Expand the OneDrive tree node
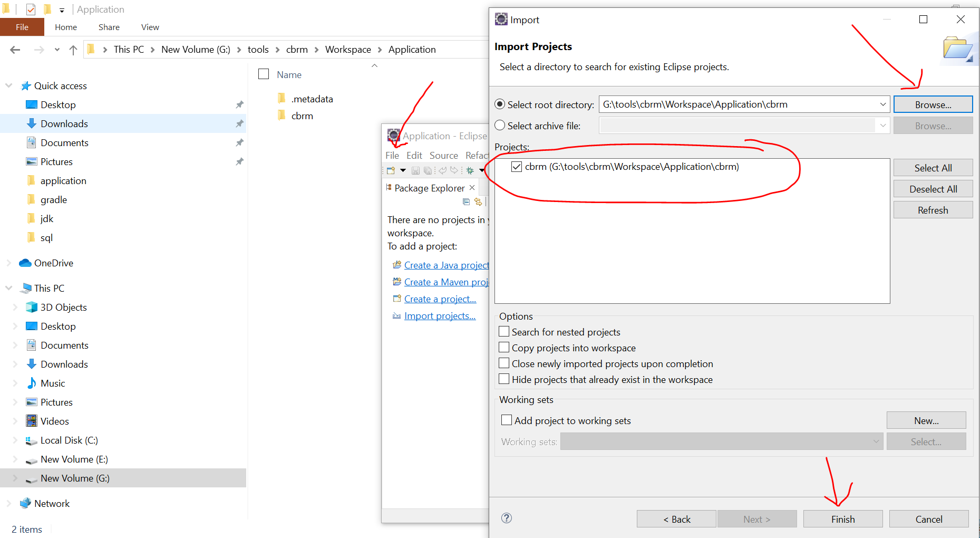980x538 pixels. tap(8, 263)
